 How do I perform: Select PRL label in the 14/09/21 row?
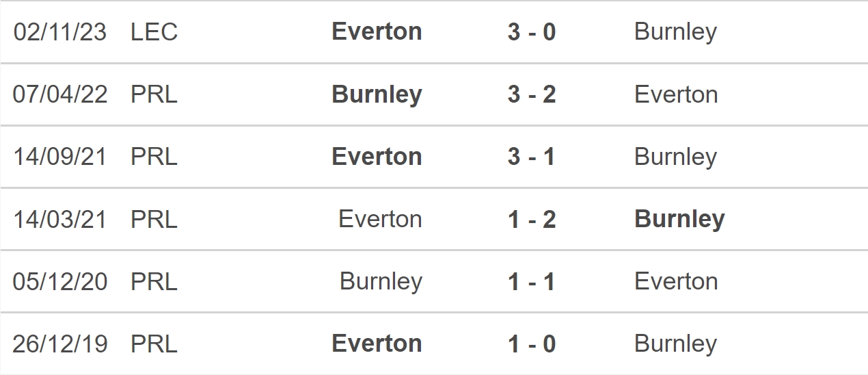pos(154,157)
